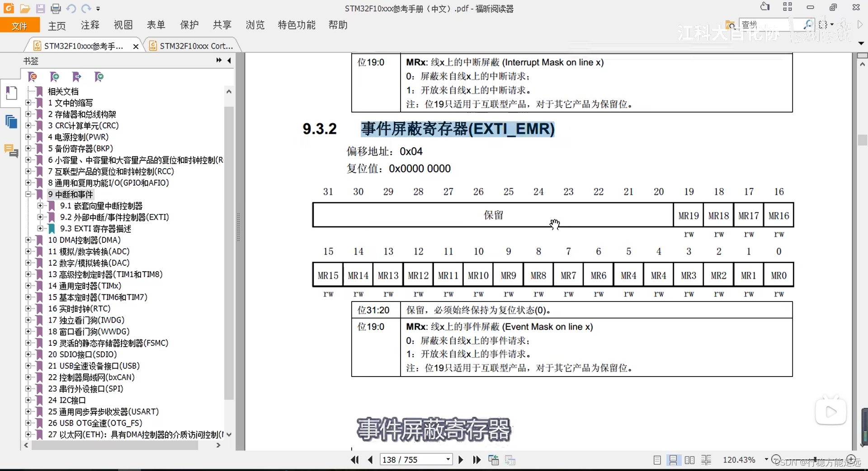Click the bookmark panel horizontal scrollbar
868x471 pixels.
pos(114,445)
